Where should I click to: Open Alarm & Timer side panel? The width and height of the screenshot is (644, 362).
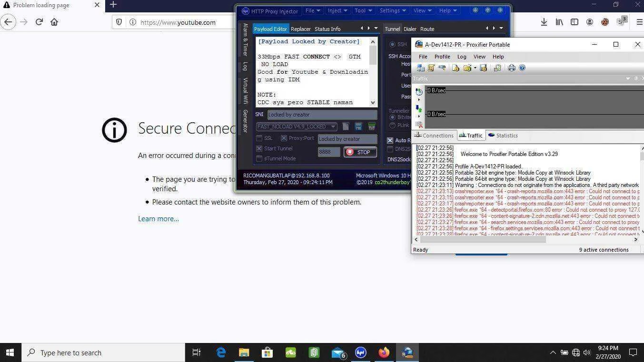pos(245,40)
